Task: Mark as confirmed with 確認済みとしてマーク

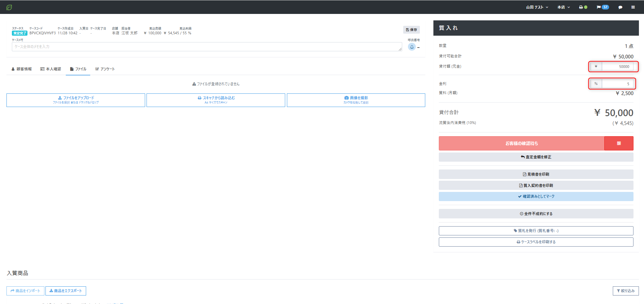Action: tap(536, 196)
